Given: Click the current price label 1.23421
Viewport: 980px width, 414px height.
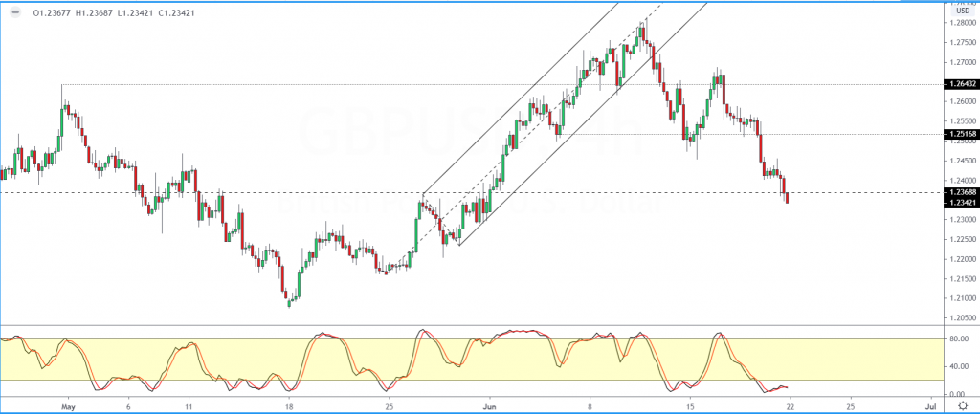Looking at the screenshot, I should tap(963, 203).
